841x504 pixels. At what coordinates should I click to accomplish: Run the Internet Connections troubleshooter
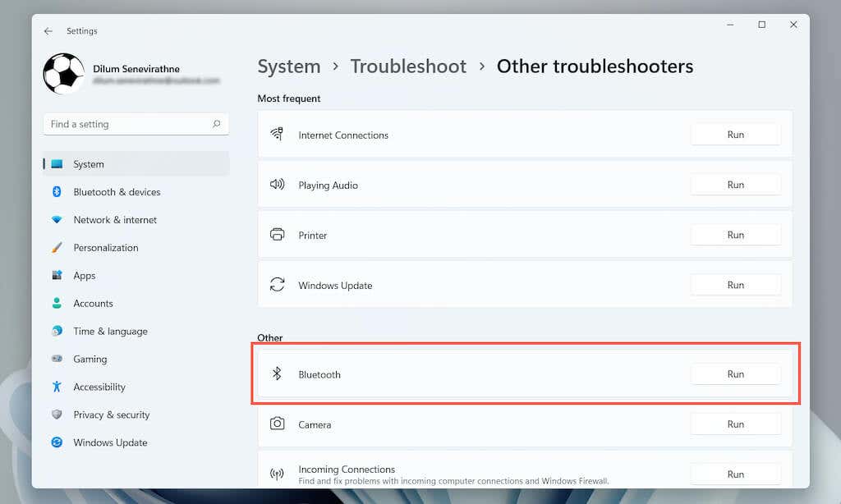coord(735,135)
